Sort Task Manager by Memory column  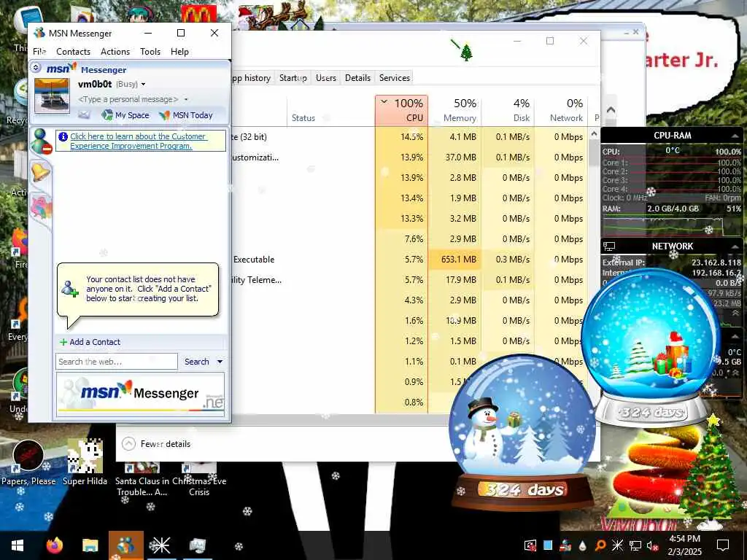454,111
